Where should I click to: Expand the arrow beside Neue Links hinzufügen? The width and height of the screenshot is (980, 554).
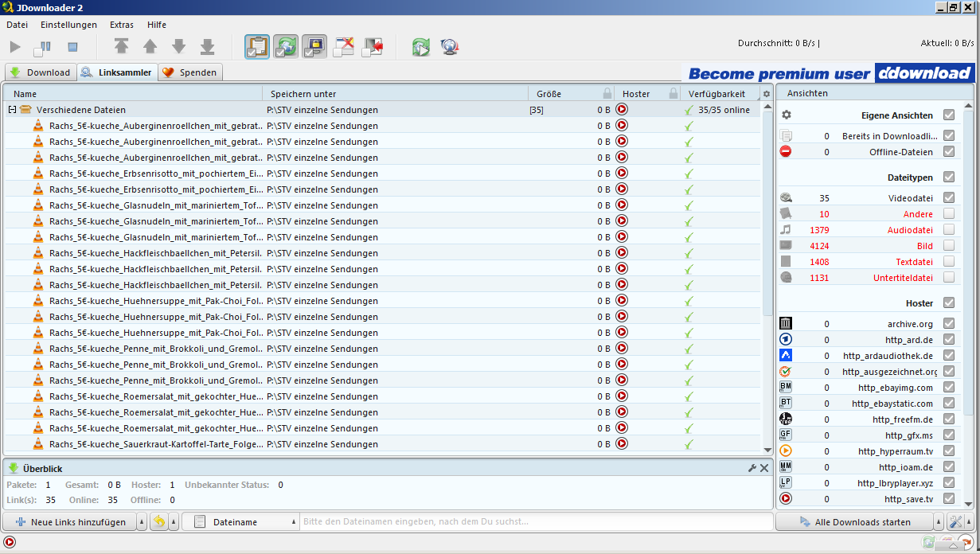142,522
